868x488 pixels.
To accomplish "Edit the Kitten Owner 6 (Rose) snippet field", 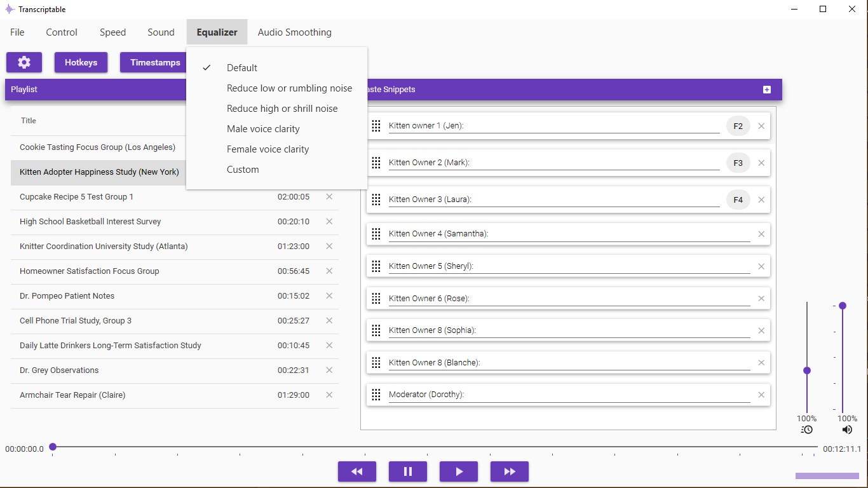I will (x=569, y=299).
